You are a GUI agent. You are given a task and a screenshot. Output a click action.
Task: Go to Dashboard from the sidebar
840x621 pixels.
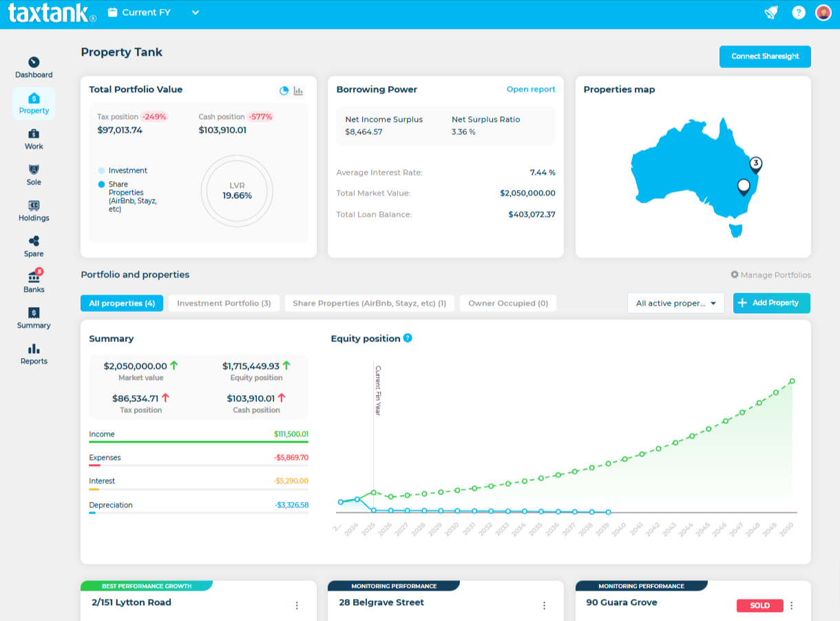click(33, 65)
